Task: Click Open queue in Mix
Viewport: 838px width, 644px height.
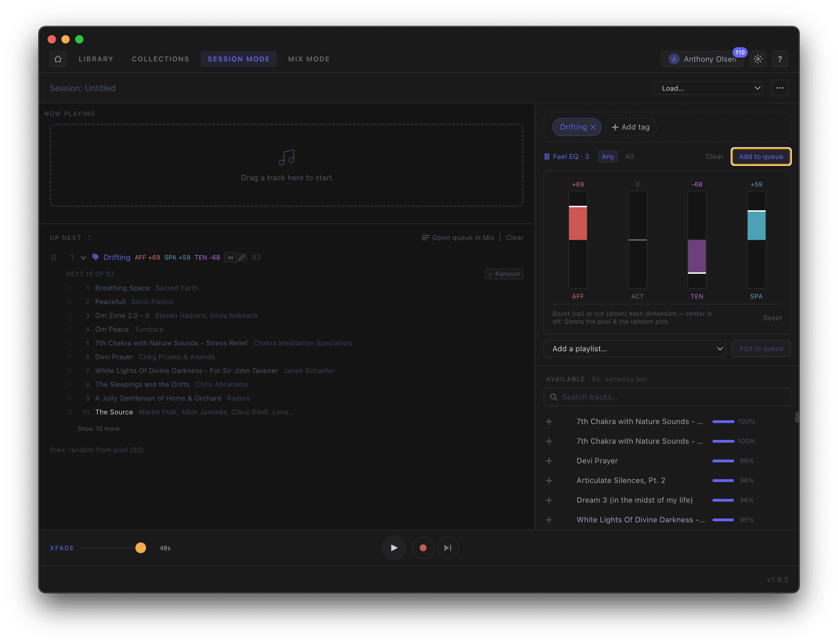Action: pyautogui.click(x=457, y=238)
